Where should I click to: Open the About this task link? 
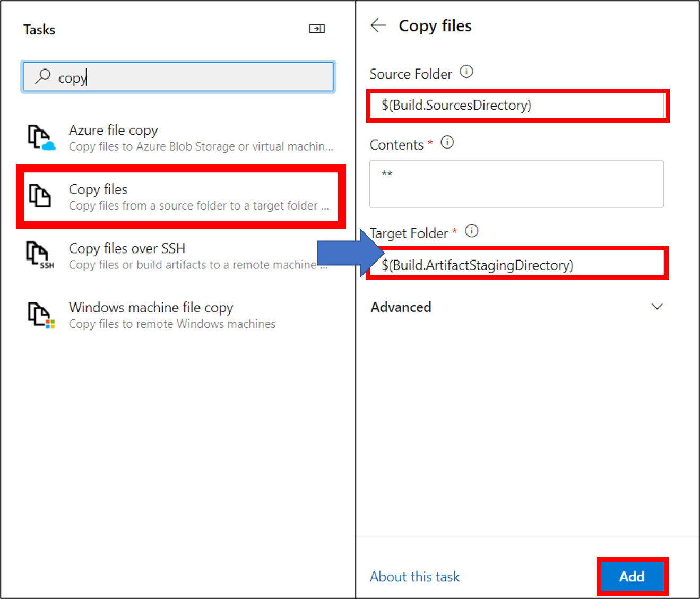click(414, 577)
